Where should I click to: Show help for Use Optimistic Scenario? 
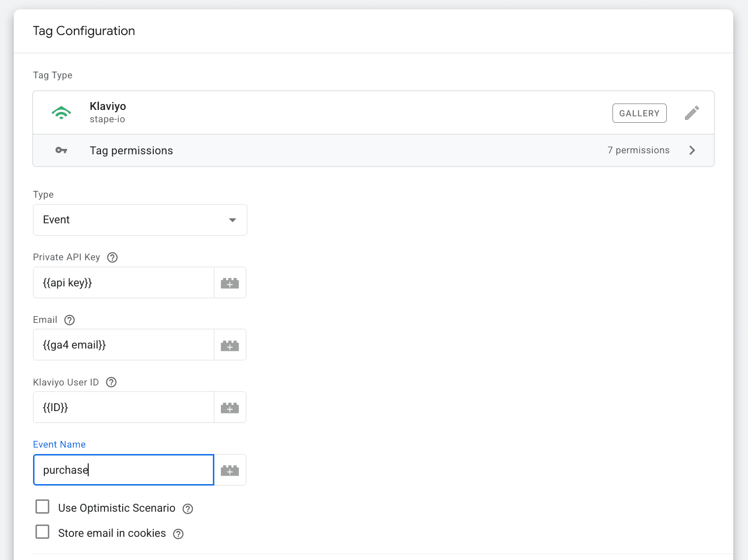pyautogui.click(x=188, y=509)
